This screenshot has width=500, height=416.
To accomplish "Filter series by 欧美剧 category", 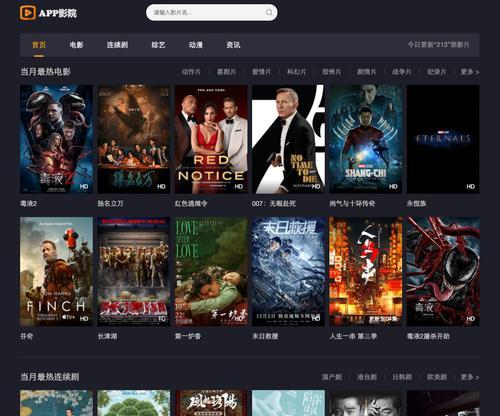I will [x=437, y=377].
